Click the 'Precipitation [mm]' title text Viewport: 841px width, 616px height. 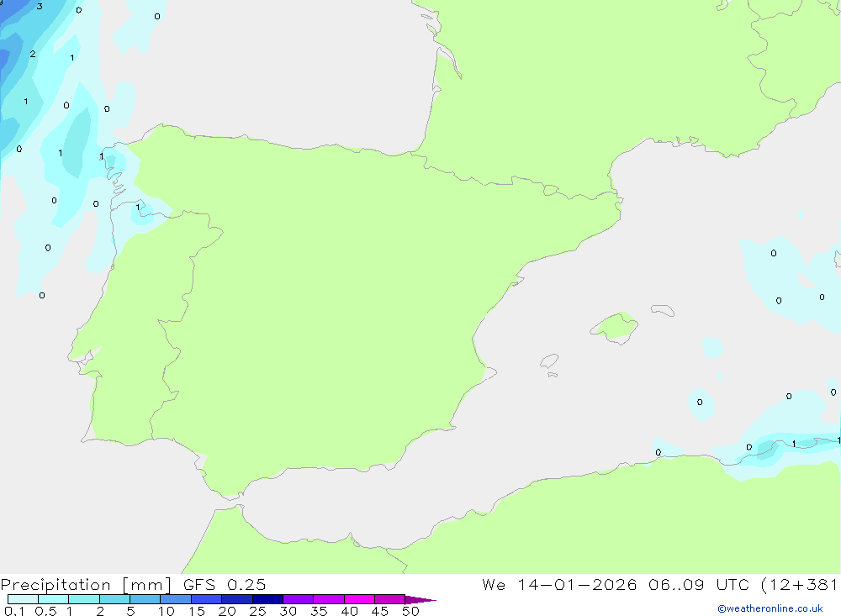coord(86,585)
